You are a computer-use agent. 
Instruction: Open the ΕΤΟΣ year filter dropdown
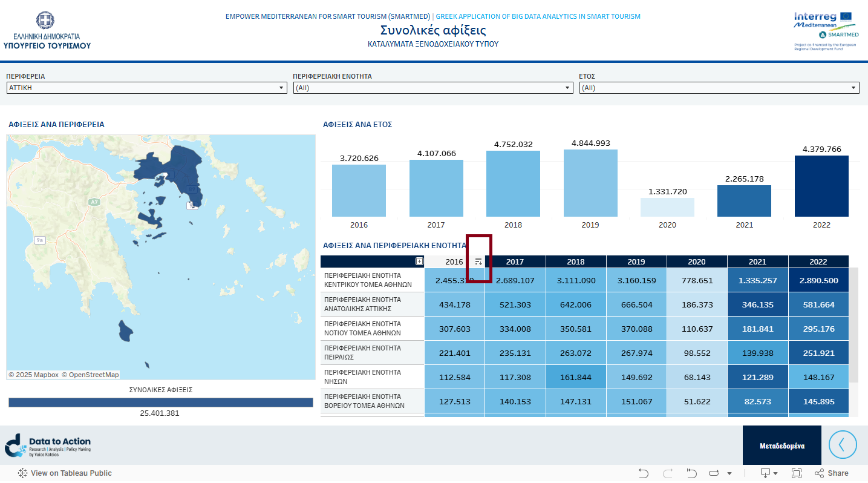point(719,88)
